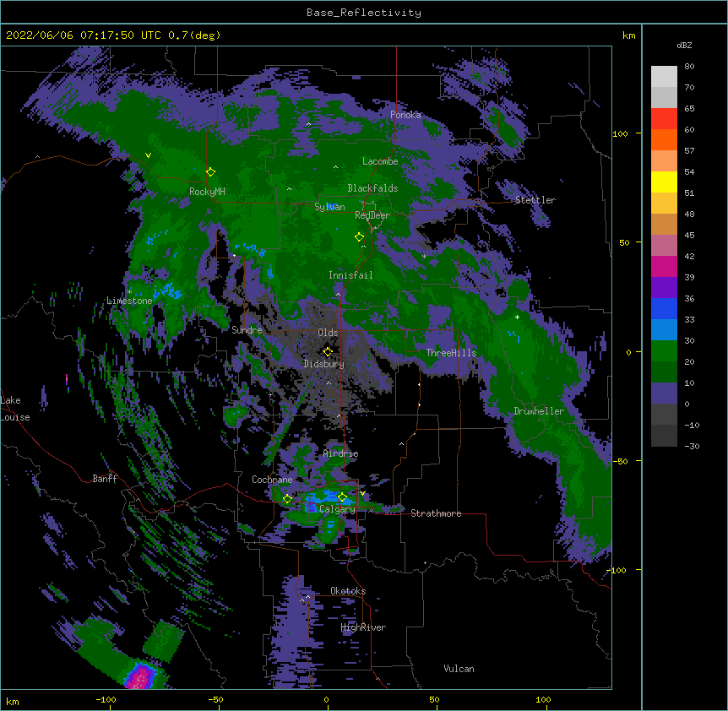Select the Banff map label

click(105, 479)
